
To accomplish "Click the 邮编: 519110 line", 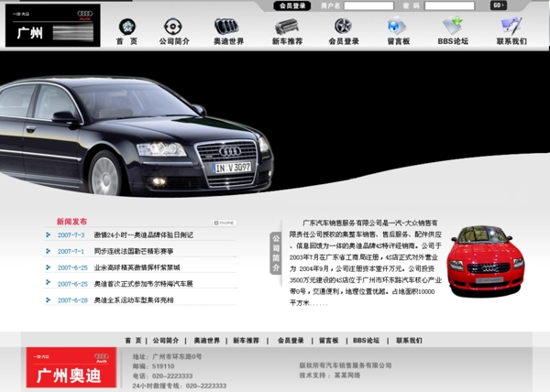I will (x=153, y=366).
